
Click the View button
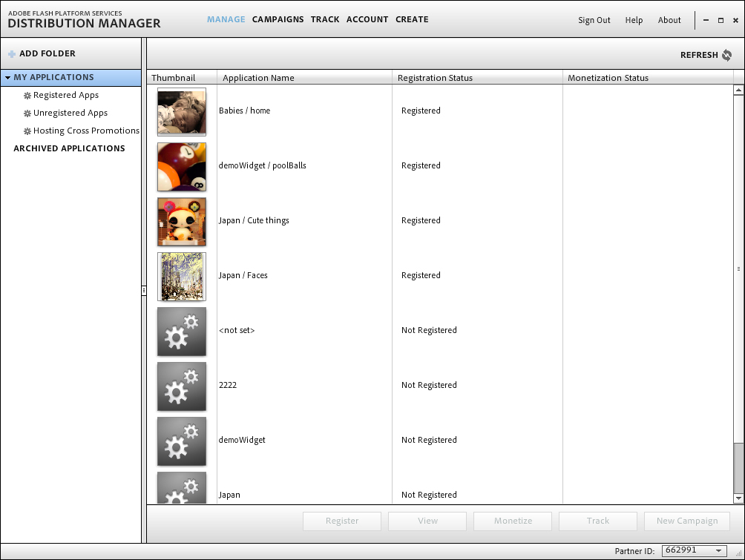click(x=427, y=521)
